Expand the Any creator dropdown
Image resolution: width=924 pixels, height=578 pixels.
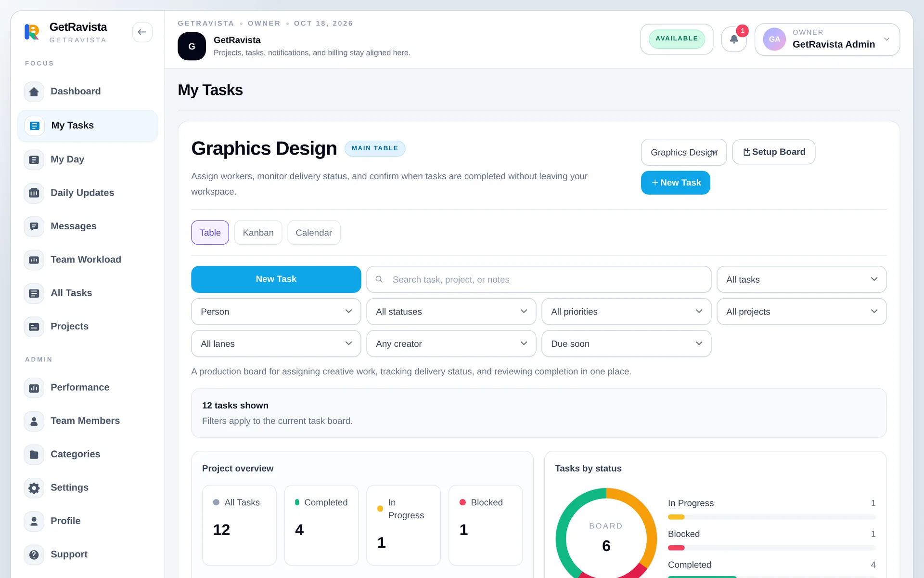tap(451, 344)
